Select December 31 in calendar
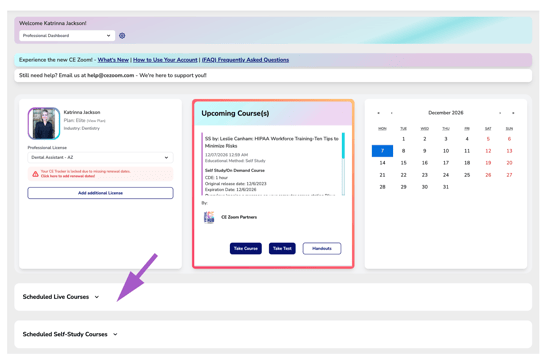546x360 pixels. [446, 187]
